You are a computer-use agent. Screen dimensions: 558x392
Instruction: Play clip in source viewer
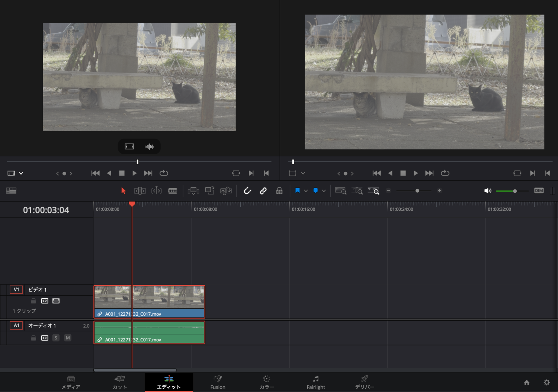click(134, 173)
